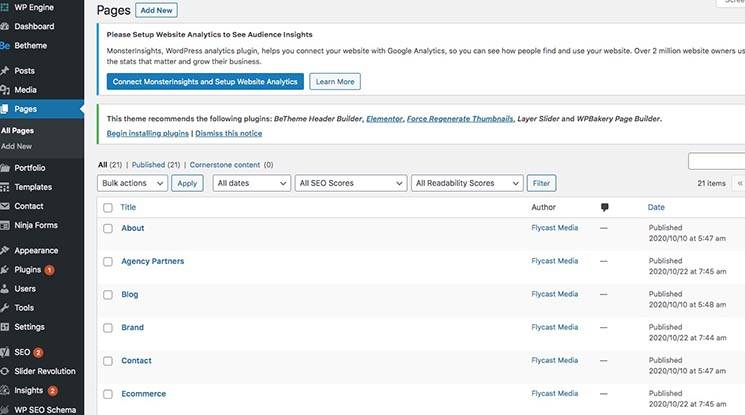Viewport: 745px width, 415px height.
Task: Sort pages by Title column header
Action: [128, 207]
